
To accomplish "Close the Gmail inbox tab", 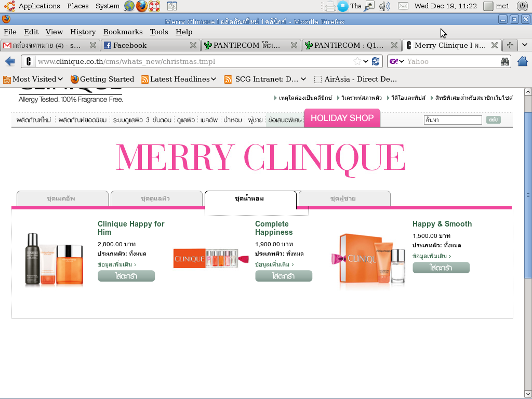I will tap(92, 45).
